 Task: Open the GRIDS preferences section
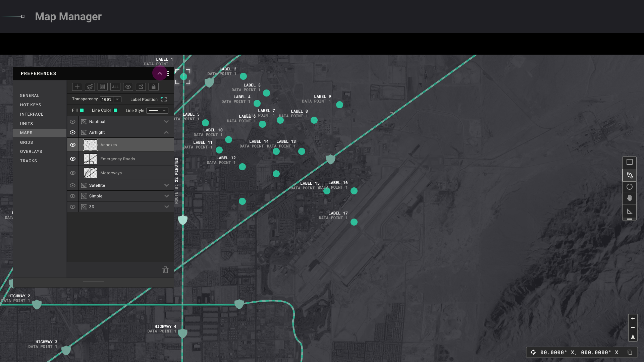[x=26, y=142]
